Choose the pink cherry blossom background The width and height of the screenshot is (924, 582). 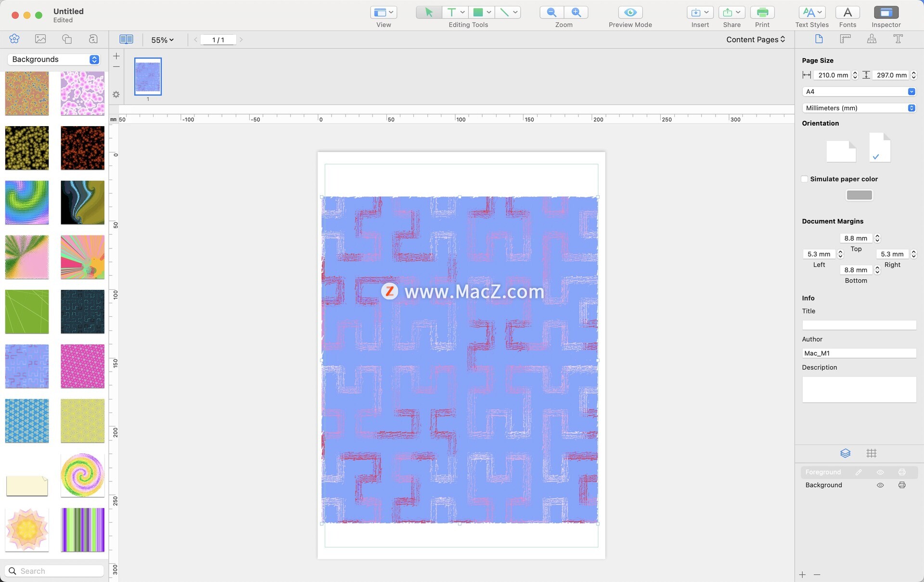[82, 93]
